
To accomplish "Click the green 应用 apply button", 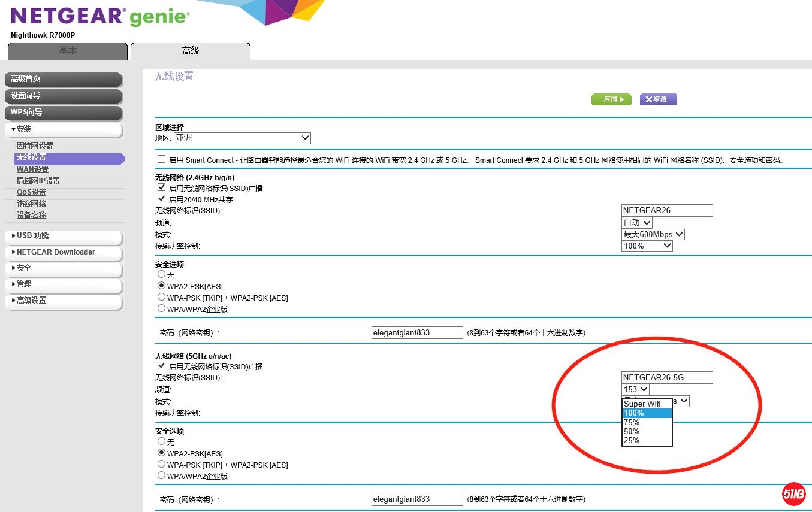I will 611,99.
